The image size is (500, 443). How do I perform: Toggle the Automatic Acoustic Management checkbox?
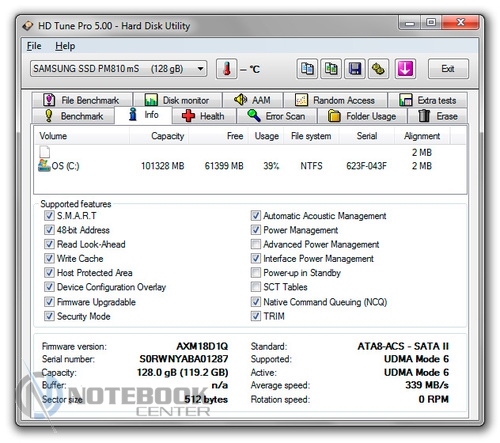256,215
